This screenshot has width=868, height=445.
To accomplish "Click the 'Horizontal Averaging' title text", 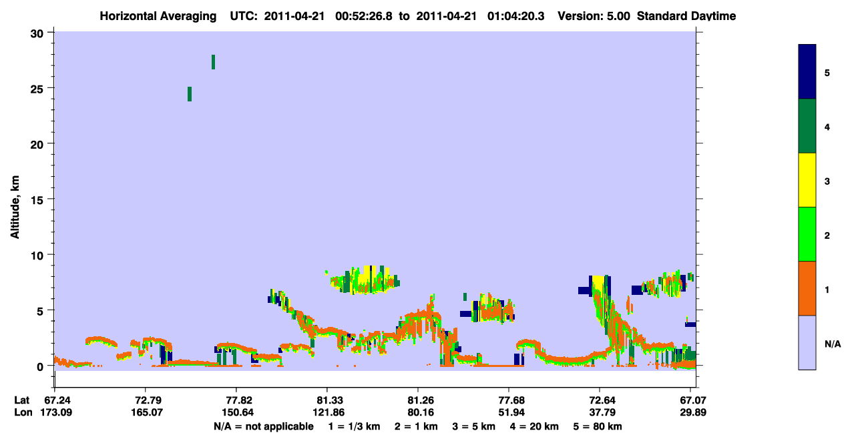I will pos(158,16).
